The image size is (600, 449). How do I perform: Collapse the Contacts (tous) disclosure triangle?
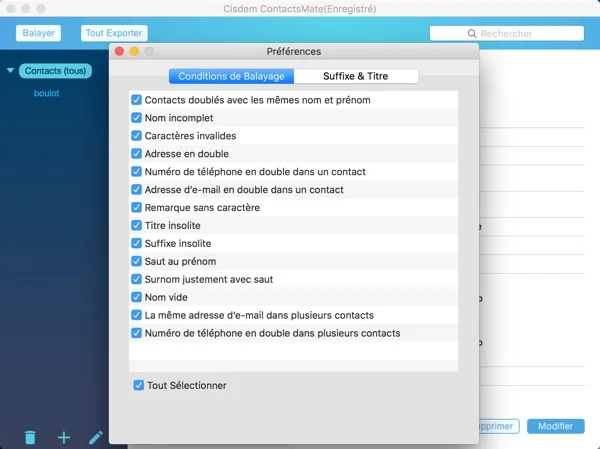(10, 70)
